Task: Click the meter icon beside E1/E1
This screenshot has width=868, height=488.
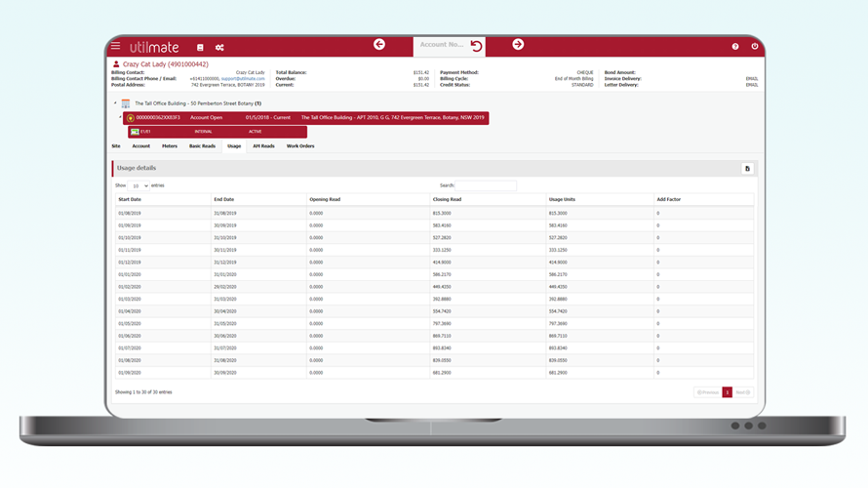Action: point(135,132)
